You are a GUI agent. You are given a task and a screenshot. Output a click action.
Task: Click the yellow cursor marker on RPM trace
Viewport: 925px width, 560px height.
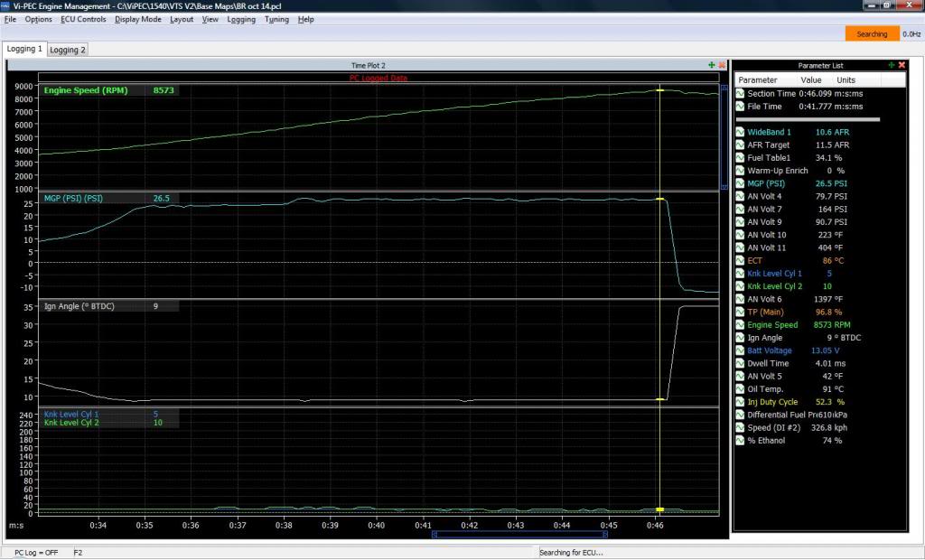[660, 90]
